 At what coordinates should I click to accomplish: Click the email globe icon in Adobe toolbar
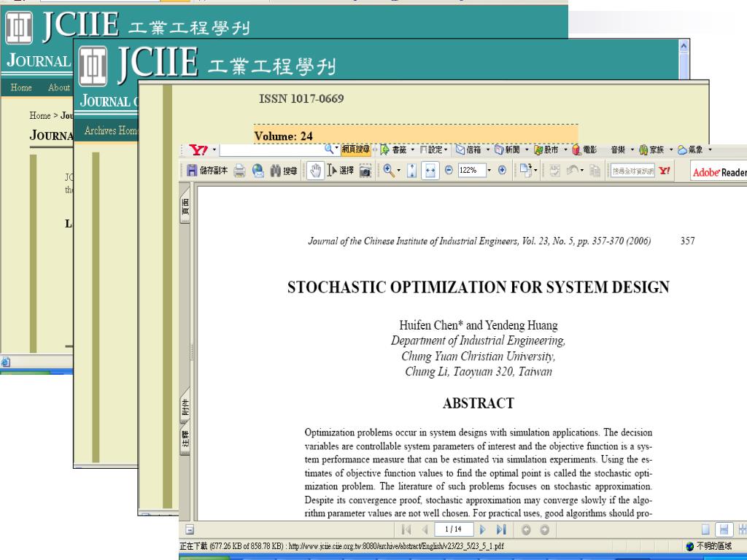pos(258,171)
